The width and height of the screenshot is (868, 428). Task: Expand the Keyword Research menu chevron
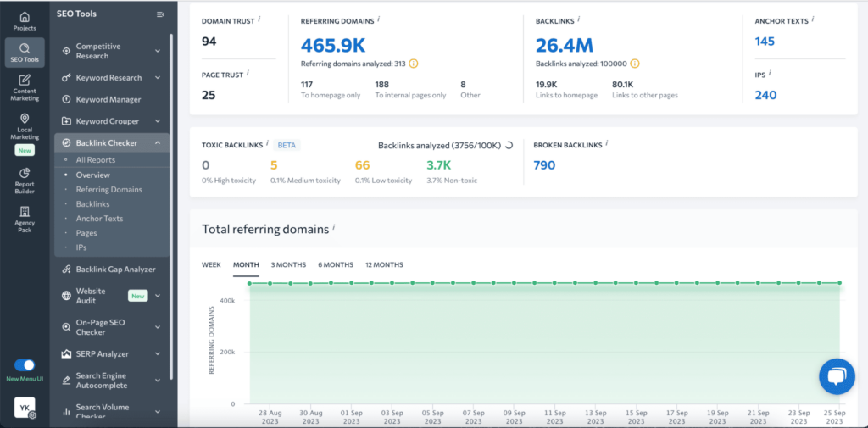point(157,78)
